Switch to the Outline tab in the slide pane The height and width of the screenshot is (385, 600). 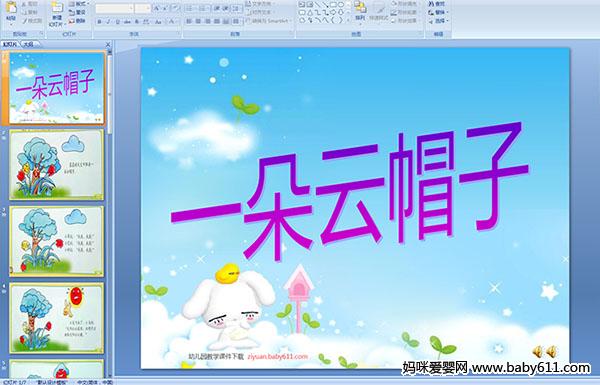point(29,44)
